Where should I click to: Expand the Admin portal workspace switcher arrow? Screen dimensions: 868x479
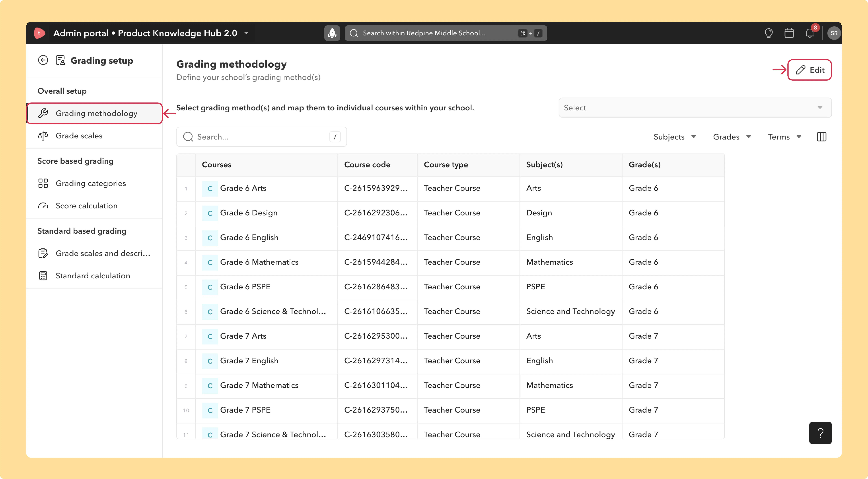[x=246, y=33]
